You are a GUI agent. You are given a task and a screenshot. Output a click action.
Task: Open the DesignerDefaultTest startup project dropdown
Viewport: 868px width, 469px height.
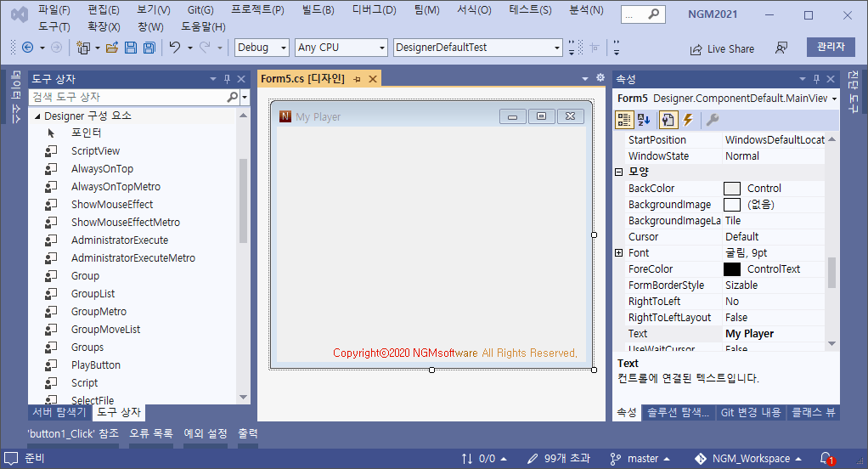(557, 48)
